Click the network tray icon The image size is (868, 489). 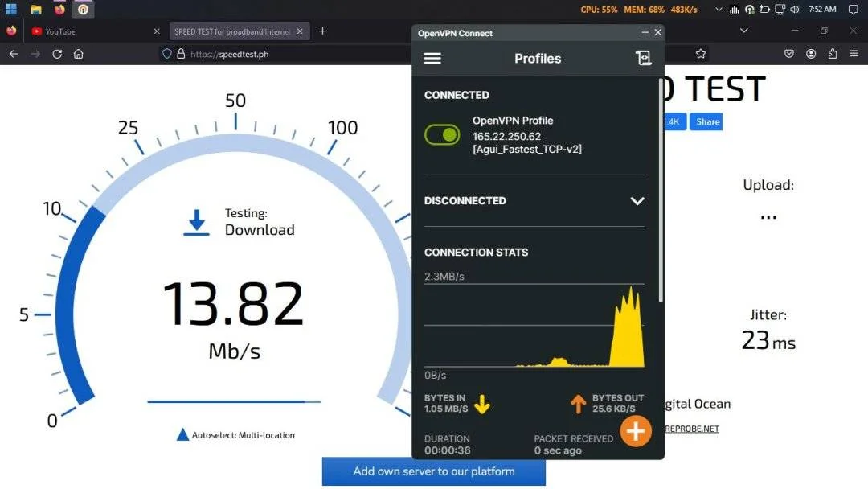point(780,10)
